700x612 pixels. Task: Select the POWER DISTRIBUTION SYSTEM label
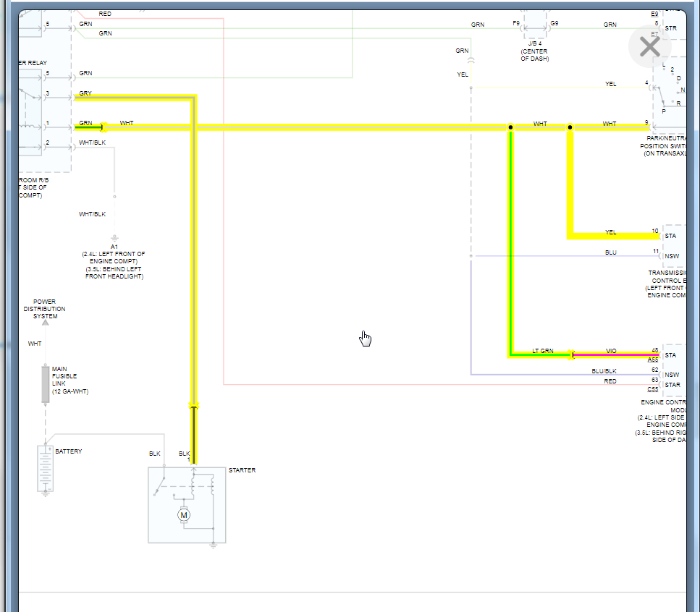[45, 309]
